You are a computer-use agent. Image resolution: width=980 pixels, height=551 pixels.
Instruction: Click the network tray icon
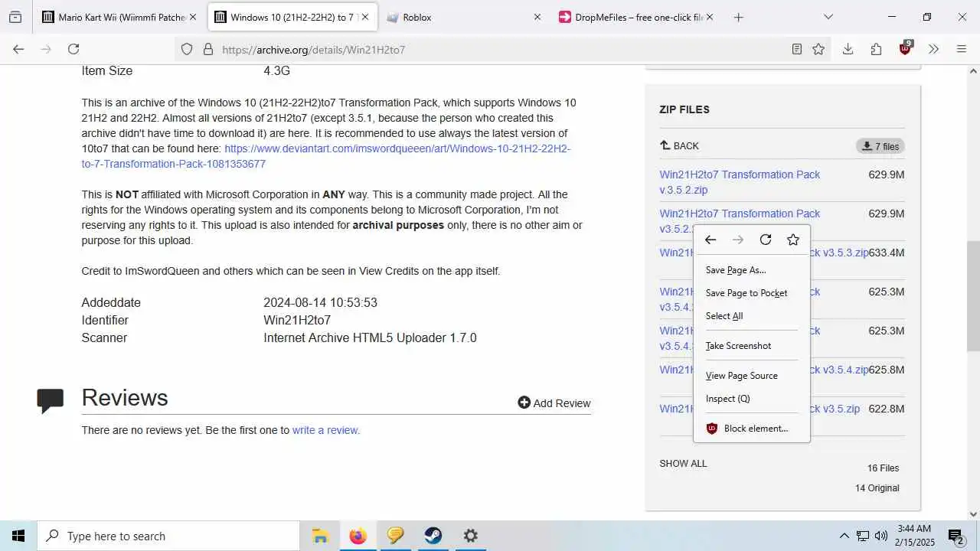pyautogui.click(x=863, y=536)
